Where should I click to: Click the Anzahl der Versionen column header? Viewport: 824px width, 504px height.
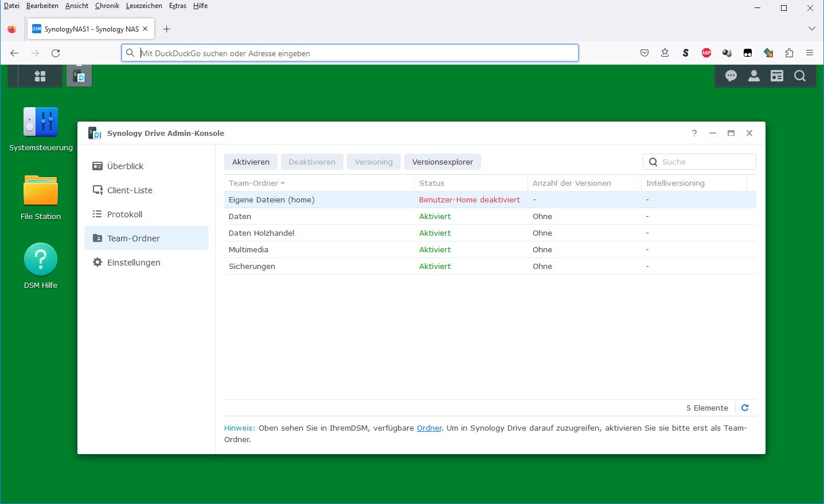[x=584, y=183]
